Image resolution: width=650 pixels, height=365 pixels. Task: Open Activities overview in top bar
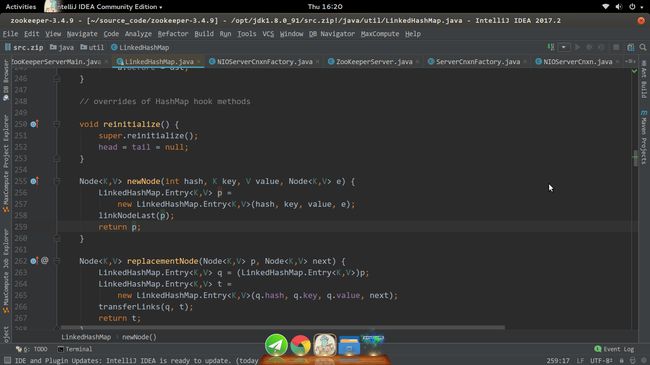click(21, 7)
